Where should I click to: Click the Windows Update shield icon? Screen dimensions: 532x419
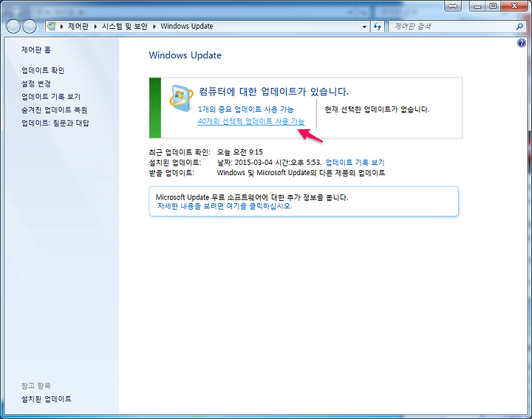(x=181, y=98)
